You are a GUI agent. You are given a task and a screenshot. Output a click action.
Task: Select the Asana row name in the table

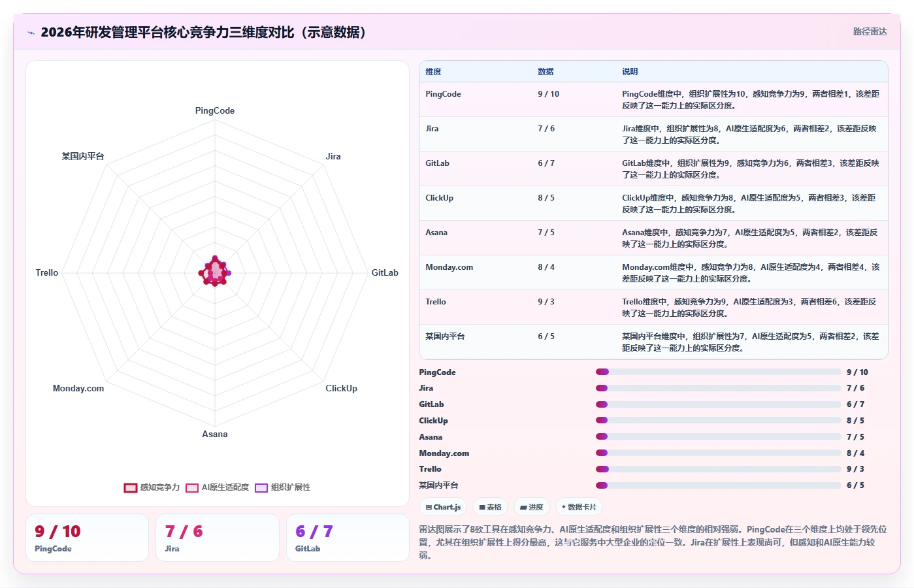click(436, 233)
